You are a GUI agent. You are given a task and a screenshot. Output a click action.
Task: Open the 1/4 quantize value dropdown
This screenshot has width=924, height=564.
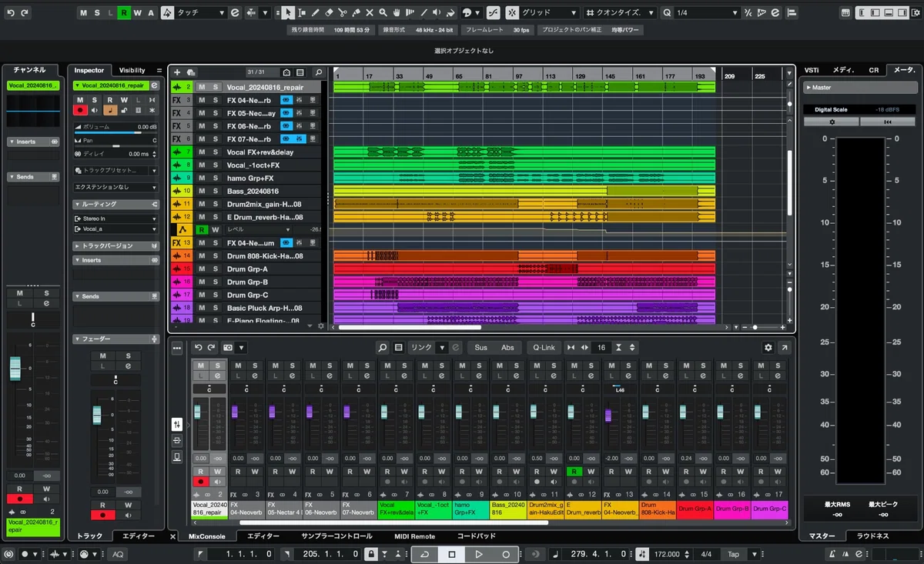click(707, 13)
